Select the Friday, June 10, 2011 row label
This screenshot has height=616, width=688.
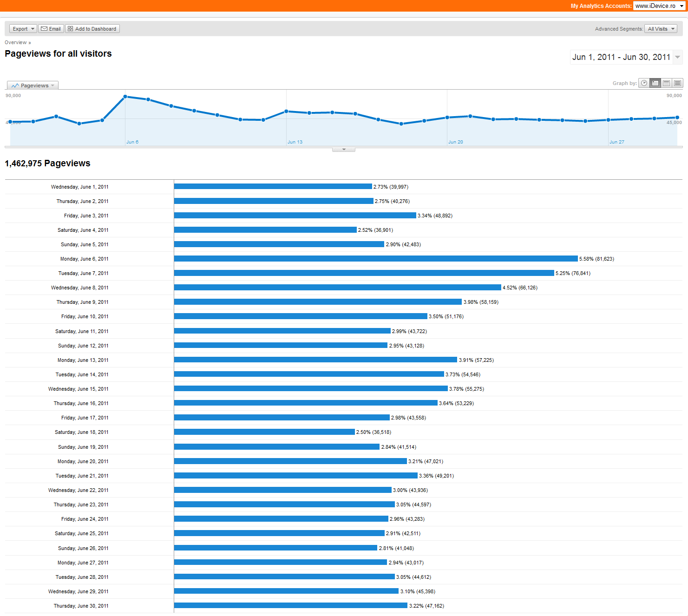tap(85, 316)
